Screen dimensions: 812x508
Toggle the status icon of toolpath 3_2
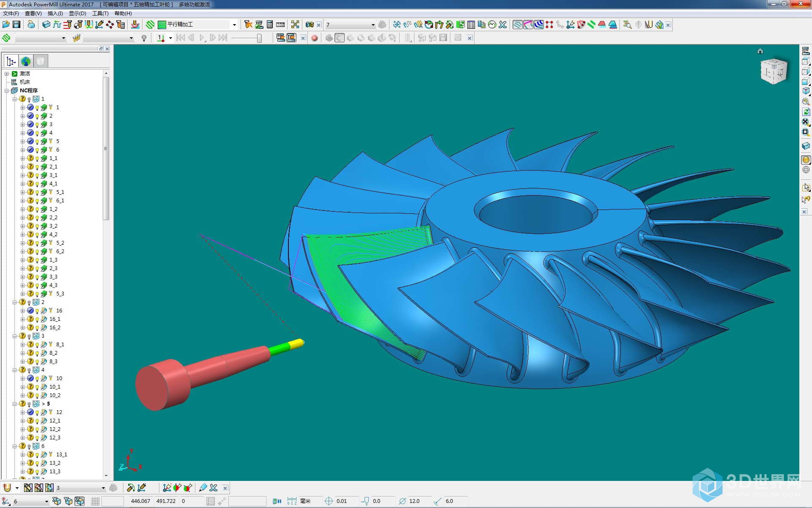pos(30,226)
